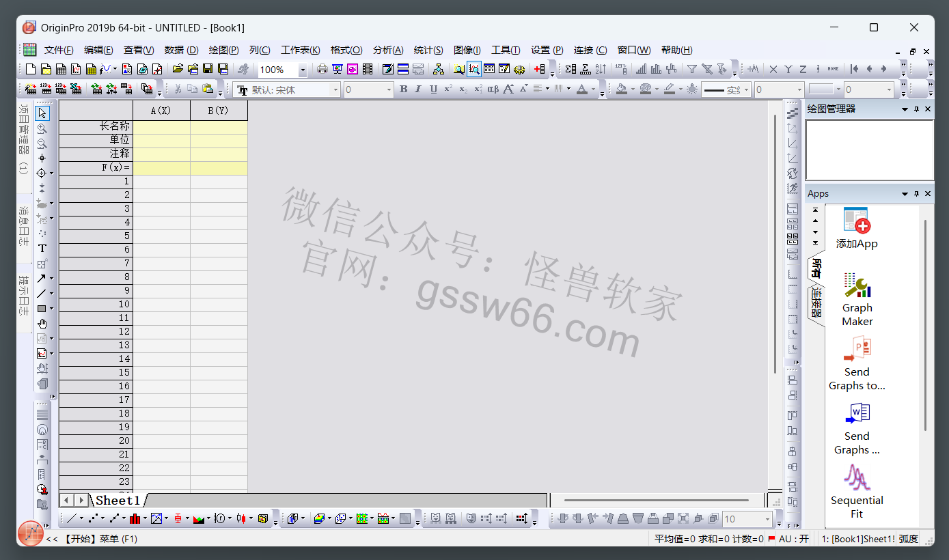
Task: Click the Add New Columns icon
Action: [x=540, y=69]
